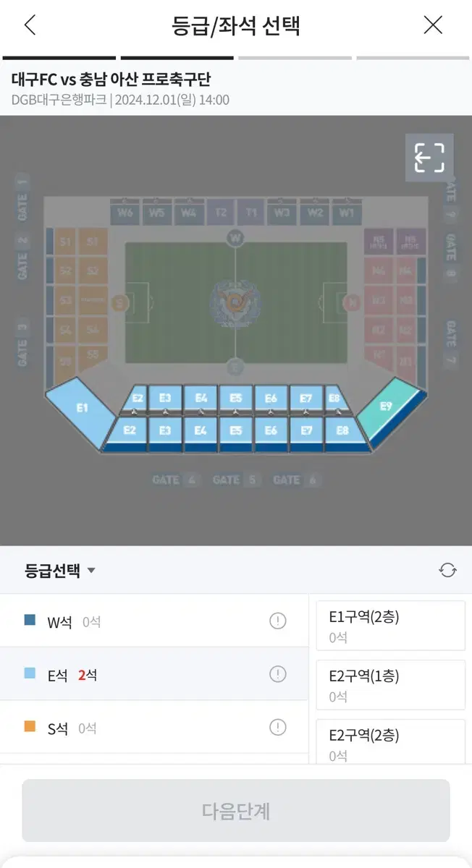
Task: Choose E1구역(2층) section
Action: [x=391, y=626]
